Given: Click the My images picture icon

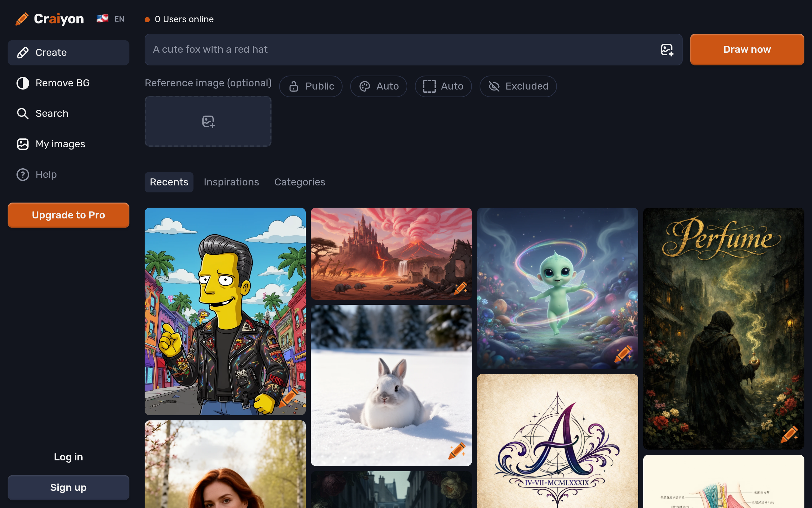Looking at the screenshot, I should coord(23,144).
